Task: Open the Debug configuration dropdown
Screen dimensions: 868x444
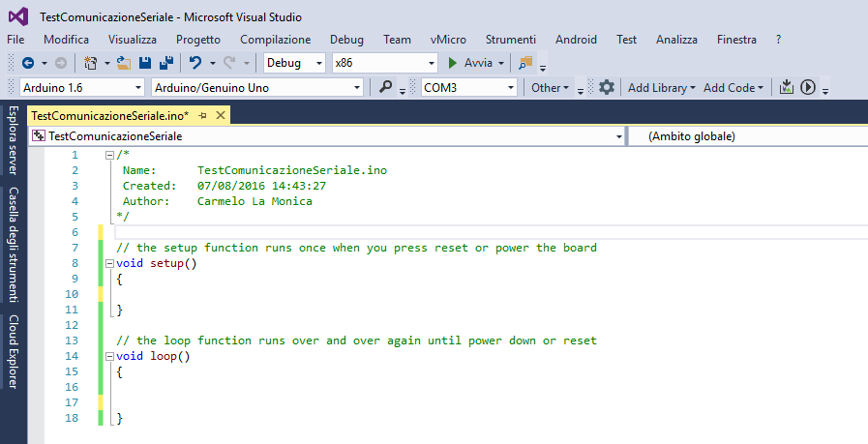Action: 294,63
